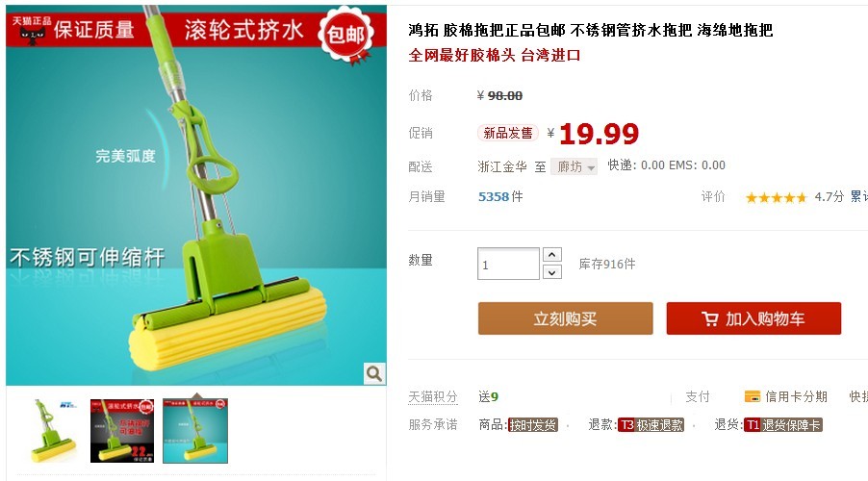Viewport: 868px width, 481px height.
Task: Click the T1 退货保障卡 service badge
Action: click(x=782, y=425)
